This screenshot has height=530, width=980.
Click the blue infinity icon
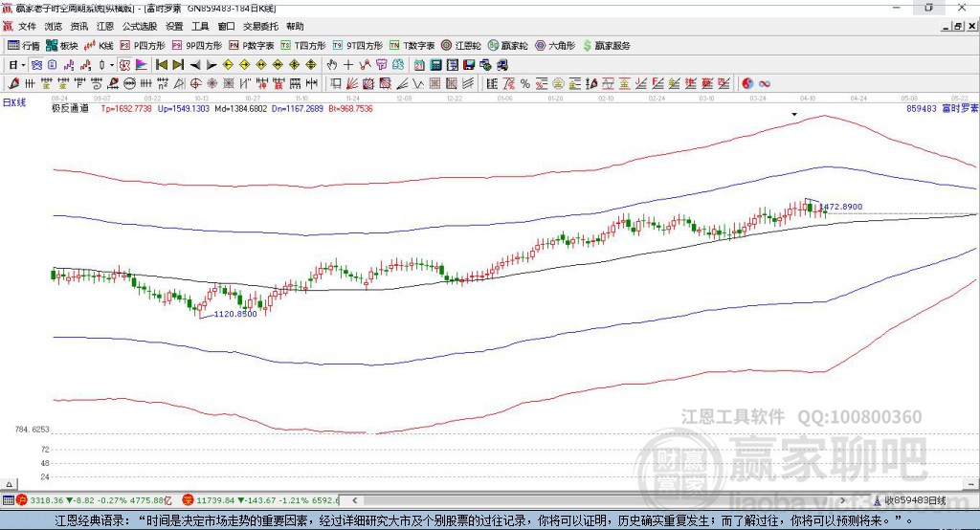pos(765,84)
